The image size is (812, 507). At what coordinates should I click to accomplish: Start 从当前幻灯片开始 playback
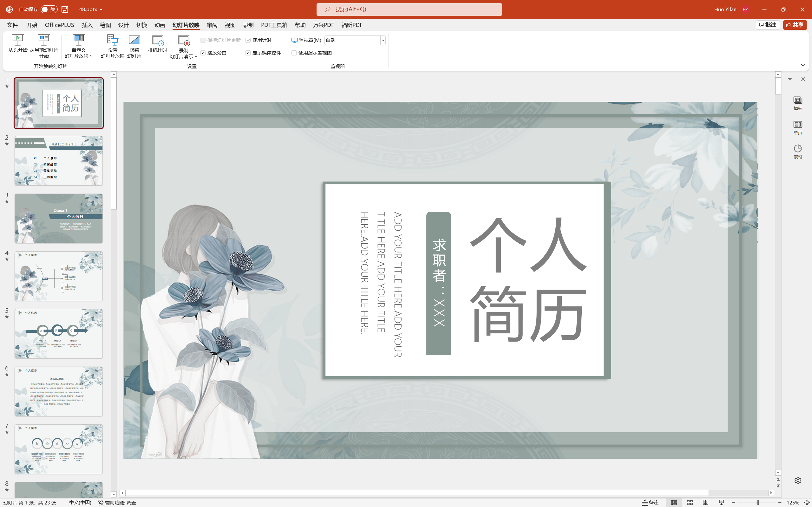pos(44,47)
